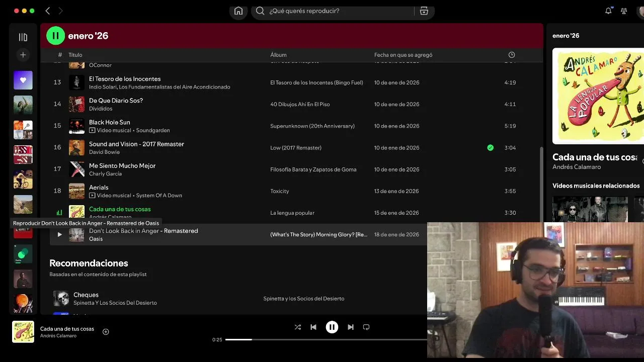Open sidebar playlist with cyclist cover

point(23,179)
